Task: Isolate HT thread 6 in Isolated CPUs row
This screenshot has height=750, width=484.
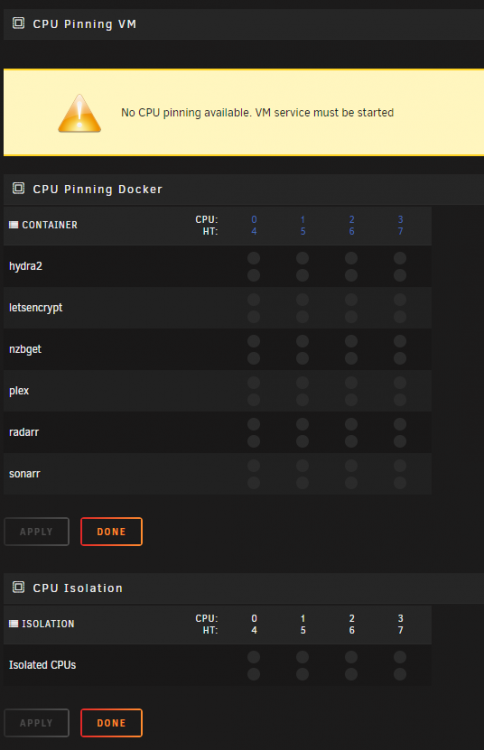Action: click(x=352, y=674)
